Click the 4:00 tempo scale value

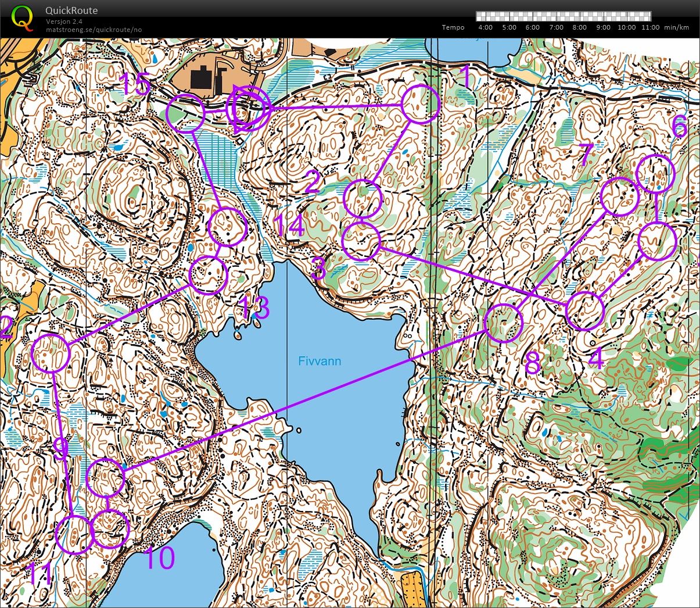(485, 27)
